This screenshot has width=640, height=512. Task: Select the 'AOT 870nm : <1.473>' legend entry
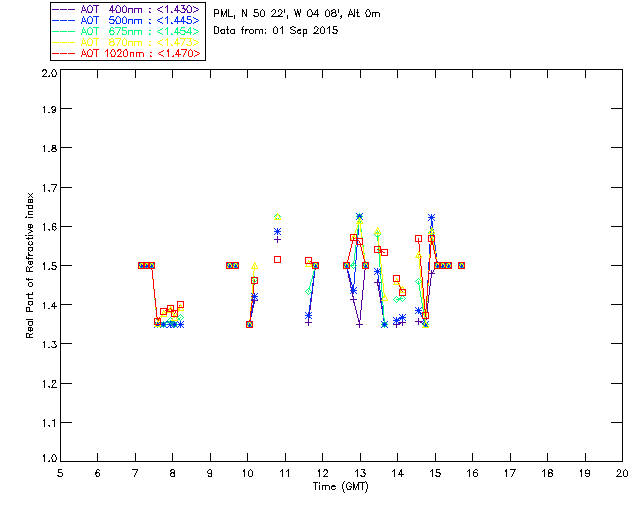pyautogui.click(x=127, y=42)
